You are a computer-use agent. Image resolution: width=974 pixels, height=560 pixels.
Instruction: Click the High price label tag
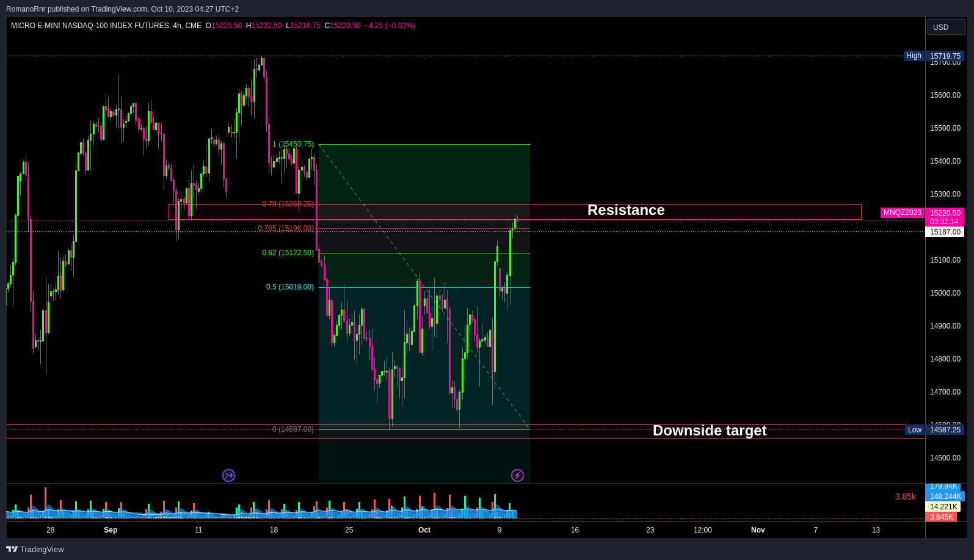tap(914, 56)
